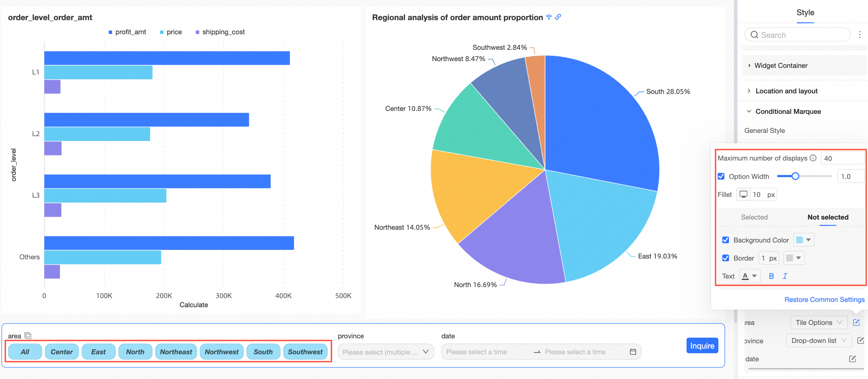Open the province multiple select dropdown
The width and height of the screenshot is (868, 379).
pos(386,352)
